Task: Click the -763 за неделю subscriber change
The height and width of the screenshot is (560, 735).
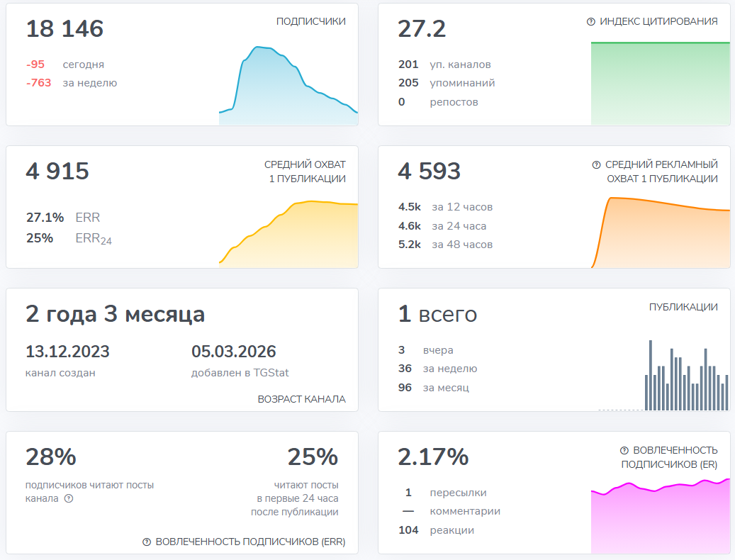Action: pos(72,83)
